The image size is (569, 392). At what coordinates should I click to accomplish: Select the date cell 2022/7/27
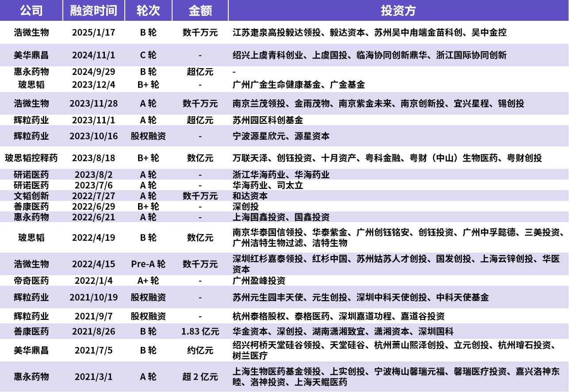click(x=93, y=196)
